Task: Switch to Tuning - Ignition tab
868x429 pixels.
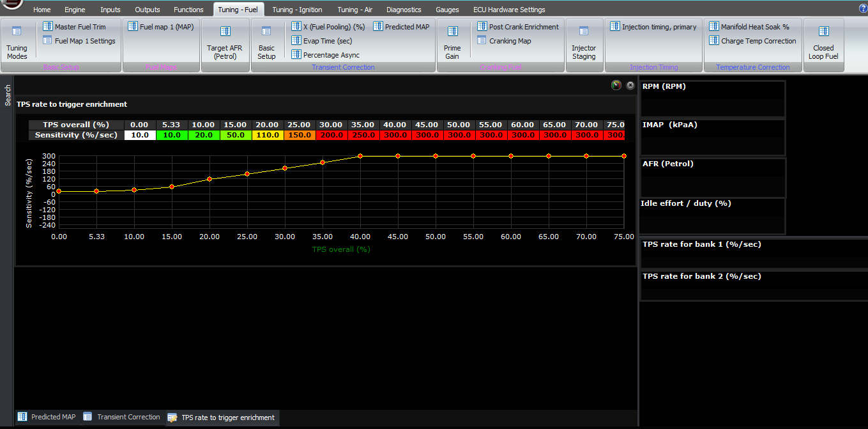Action: (297, 10)
